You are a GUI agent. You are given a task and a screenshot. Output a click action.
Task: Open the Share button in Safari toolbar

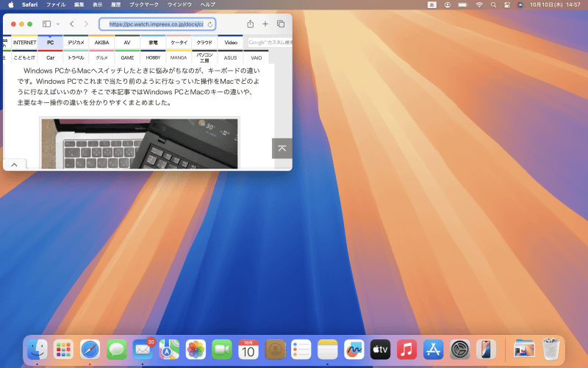coord(250,24)
